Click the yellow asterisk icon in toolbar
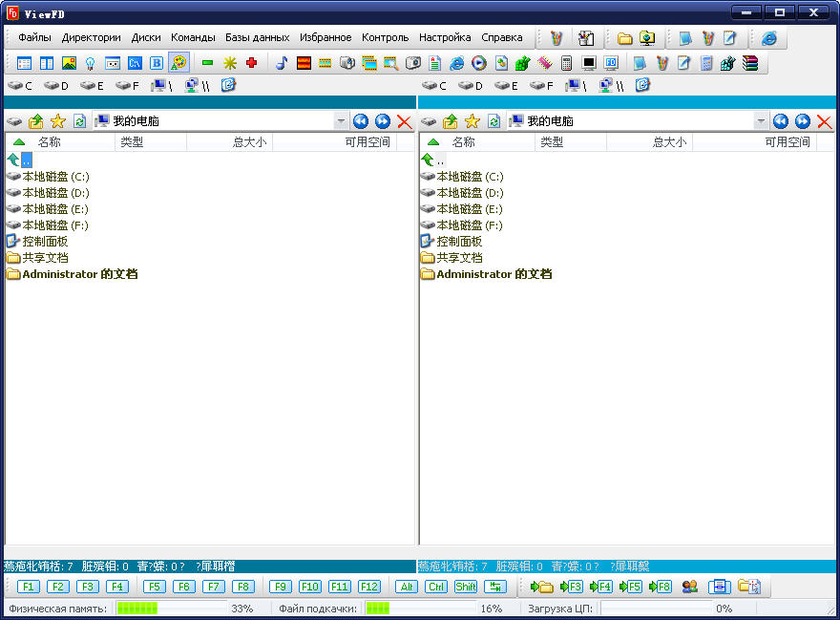 coord(229,63)
